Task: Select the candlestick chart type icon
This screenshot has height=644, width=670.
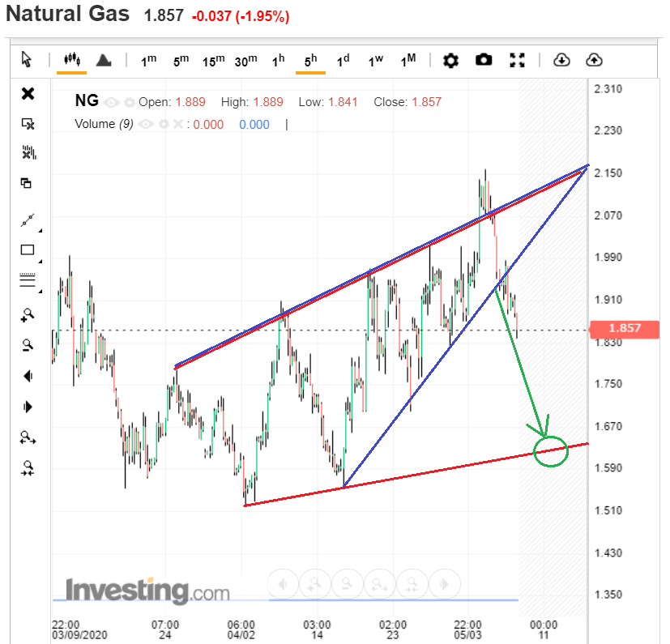Action: 72,60
